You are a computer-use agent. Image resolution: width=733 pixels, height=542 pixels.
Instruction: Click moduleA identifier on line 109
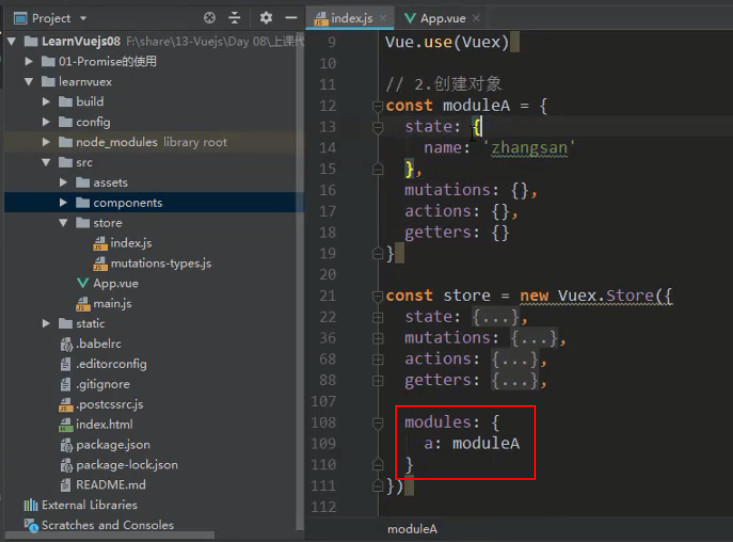pyautogui.click(x=486, y=444)
